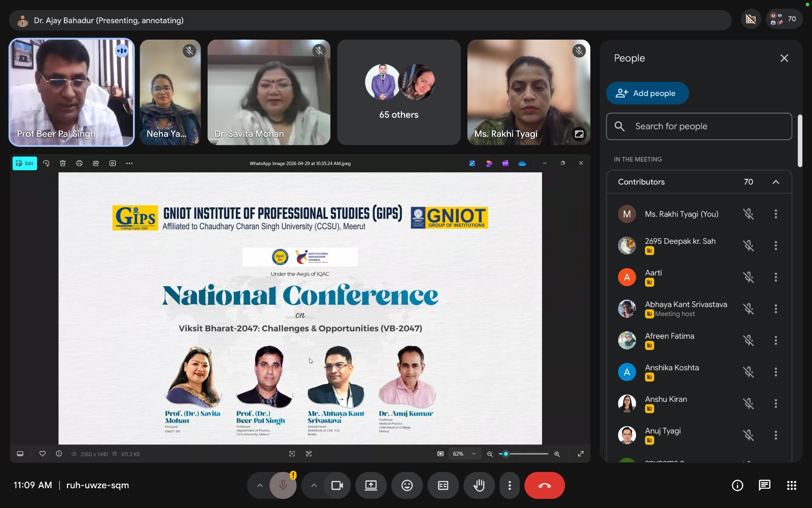Select Prof Beer Pal Singh video tile
This screenshot has height=508, width=812.
click(72, 92)
